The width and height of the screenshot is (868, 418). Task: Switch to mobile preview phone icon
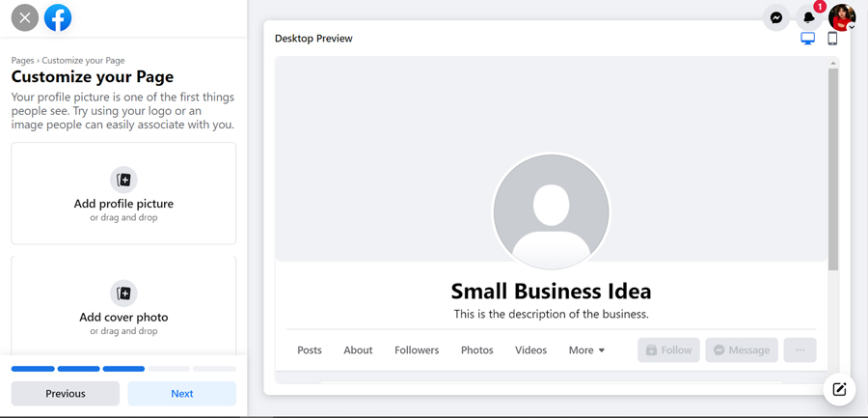click(832, 39)
